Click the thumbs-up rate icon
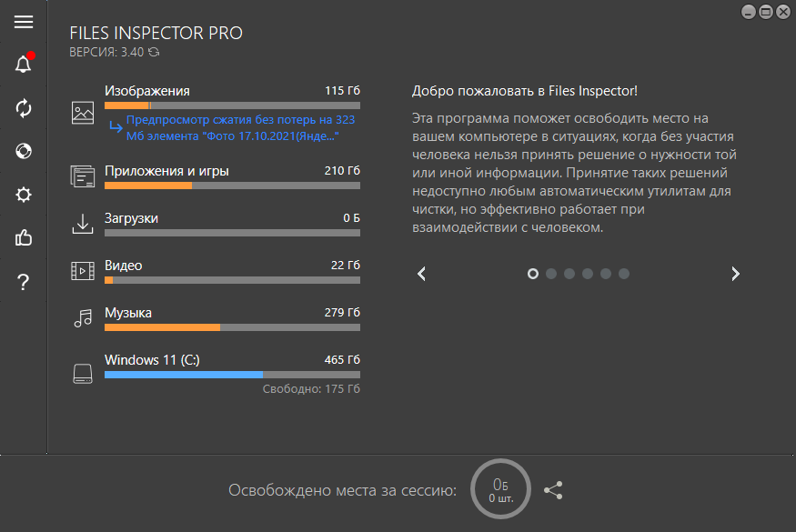 24,237
